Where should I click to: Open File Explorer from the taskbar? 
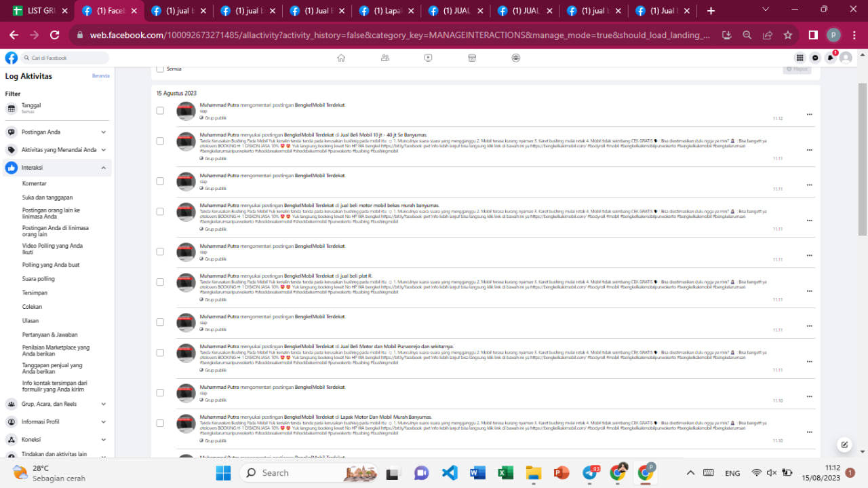tap(533, 473)
